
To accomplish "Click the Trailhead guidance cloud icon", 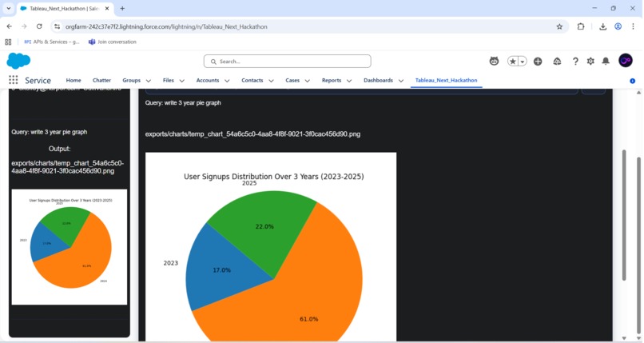I will [557, 62].
